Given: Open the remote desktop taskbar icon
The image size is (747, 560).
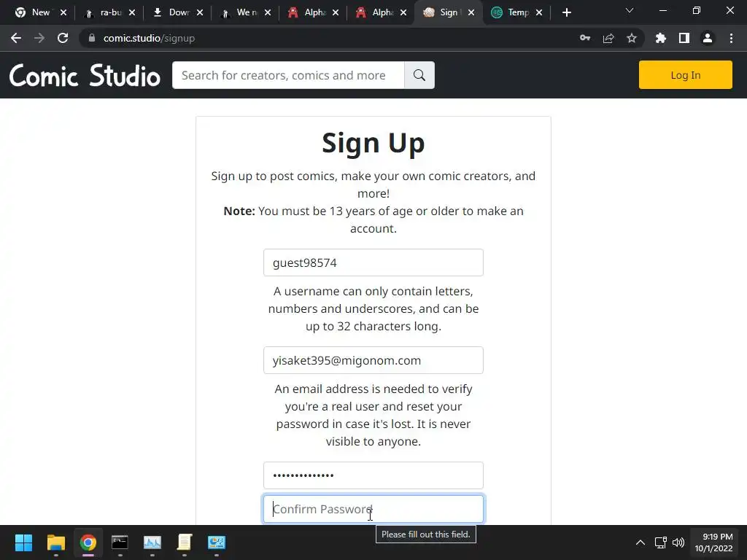Looking at the screenshot, I should click(x=216, y=542).
